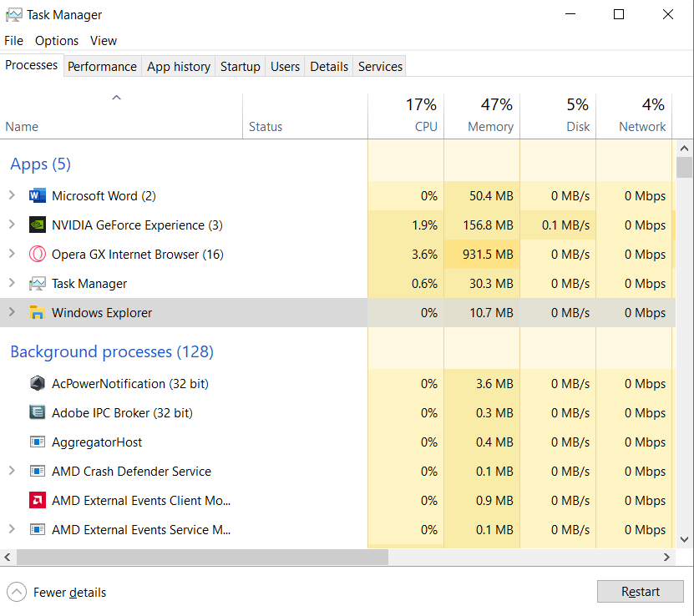Select the Adobe IPC Broker (32 bit) row
The image size is (694, 616).
coord(337,412)
